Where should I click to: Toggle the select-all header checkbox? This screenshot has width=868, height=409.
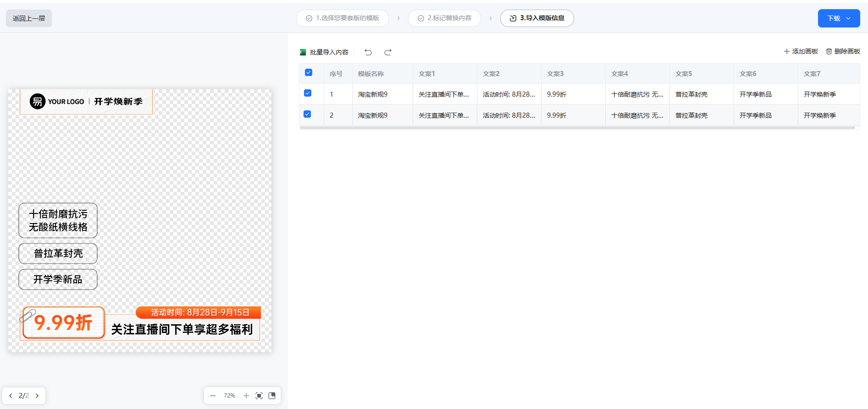click(309, 73)
